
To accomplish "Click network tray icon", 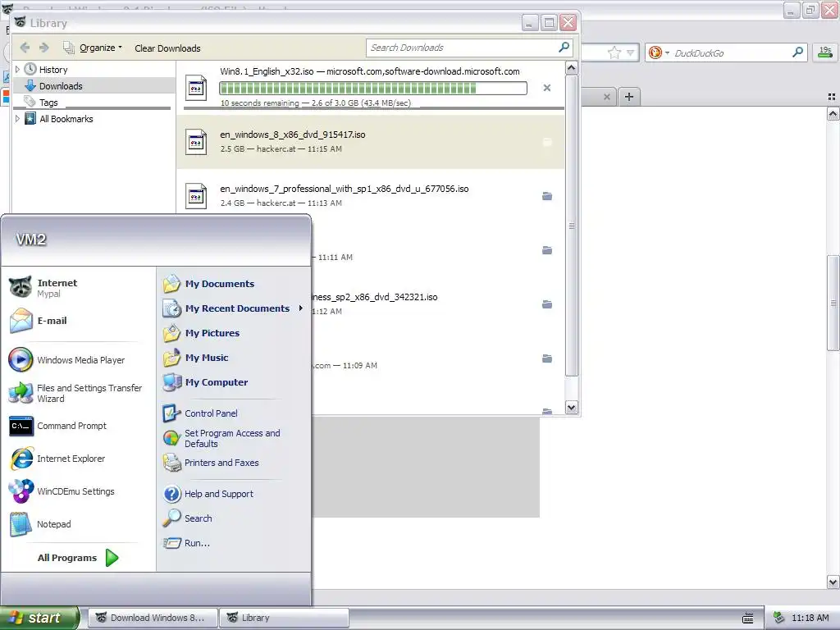I will click(x=779, y=618).
